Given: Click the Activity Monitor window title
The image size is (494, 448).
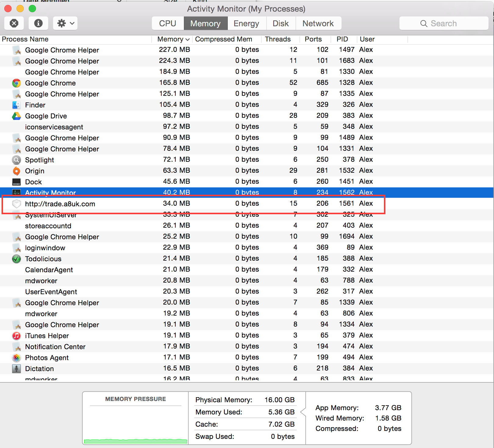Looking at the screenshot, I should (246, 9).
